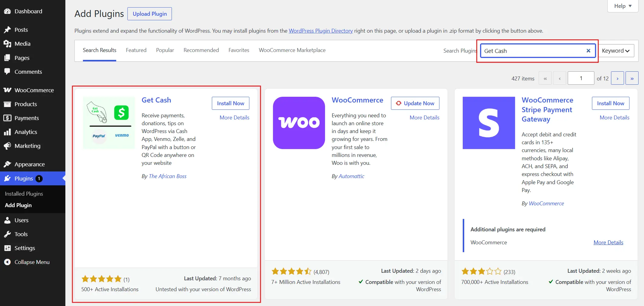Click the Collapse Menu arrow icon

(8, 262)
